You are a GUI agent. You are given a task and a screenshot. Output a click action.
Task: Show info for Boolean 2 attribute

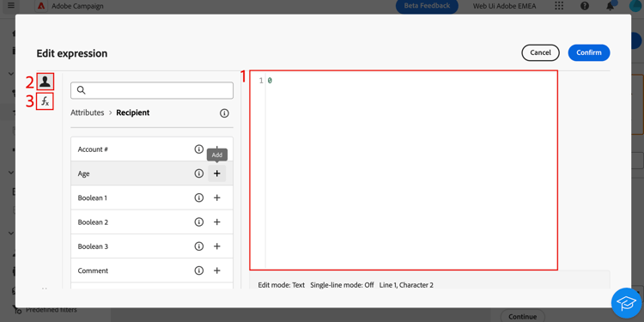(199, 222)
